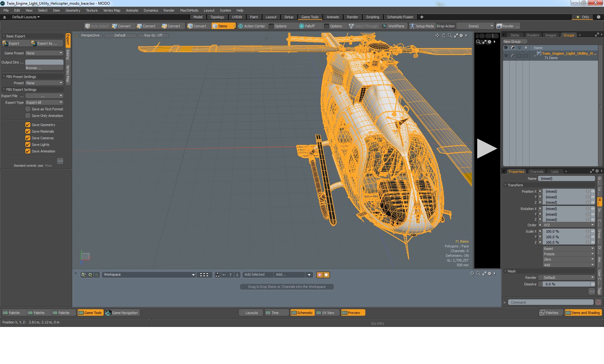Image resolution: width=604 pixels, height=364 pixels.
Task: Click the Export As button
Action: [x=44, y=43]
